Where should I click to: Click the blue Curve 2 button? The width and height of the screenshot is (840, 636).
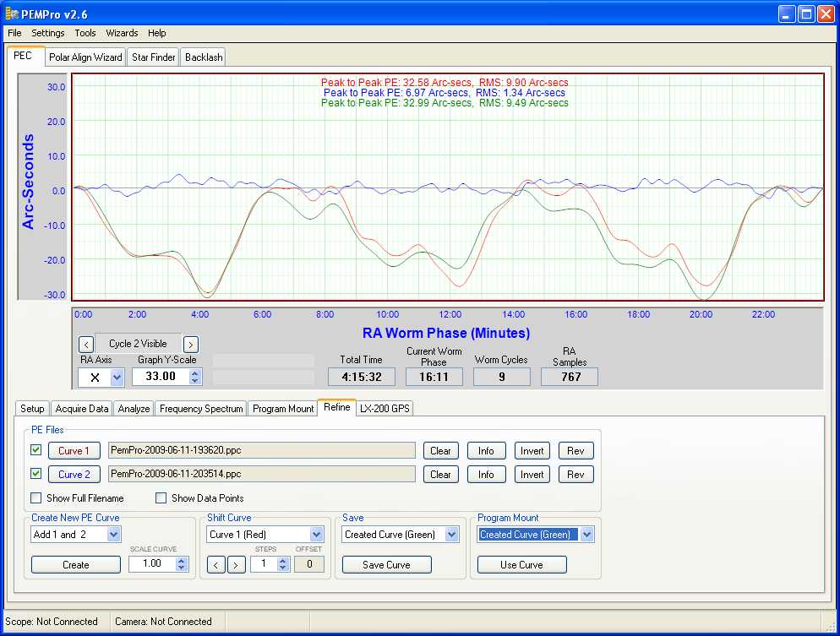[74, 475]
